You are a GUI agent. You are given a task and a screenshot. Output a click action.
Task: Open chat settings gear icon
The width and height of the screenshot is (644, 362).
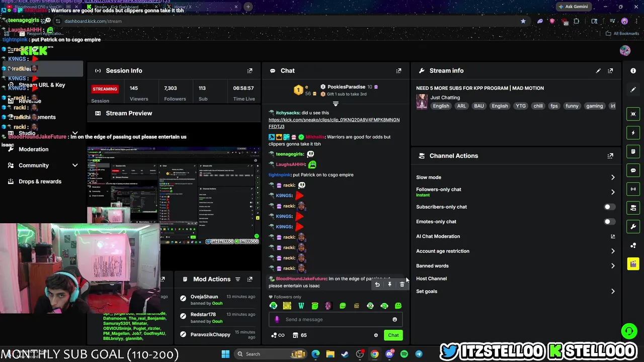(x=375, y=335)
